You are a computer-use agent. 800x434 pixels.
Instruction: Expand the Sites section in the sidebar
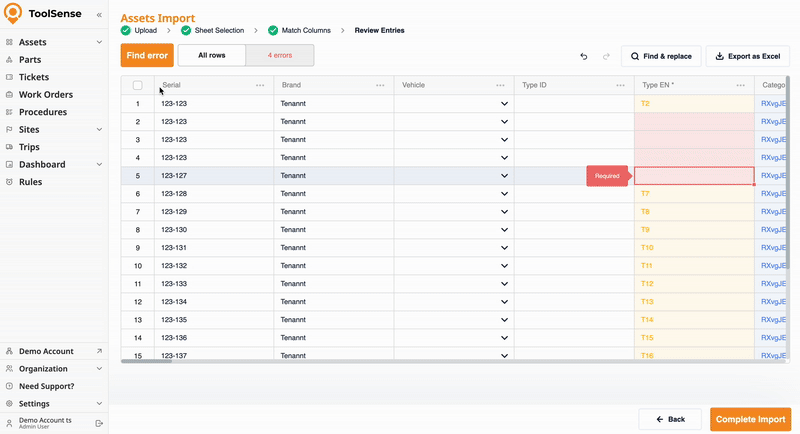99,129
